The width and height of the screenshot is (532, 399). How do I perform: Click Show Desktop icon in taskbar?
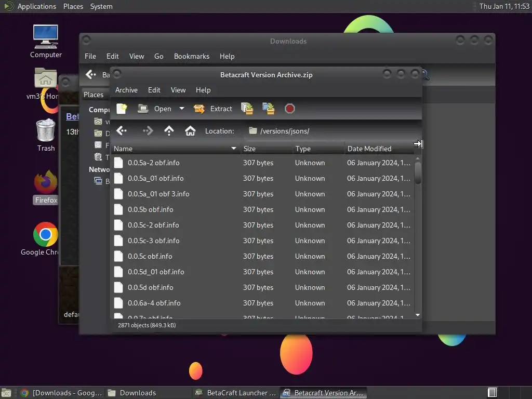[6, 393]
